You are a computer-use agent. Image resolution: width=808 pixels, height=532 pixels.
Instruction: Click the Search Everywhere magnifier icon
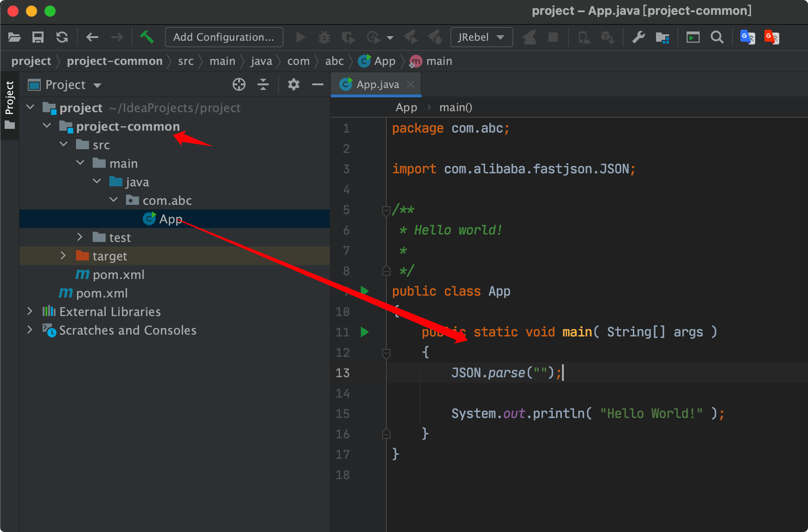[717, 37]
